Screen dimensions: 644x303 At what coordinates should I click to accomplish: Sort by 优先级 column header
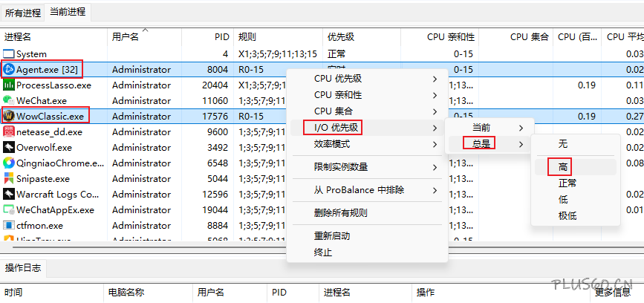tap(362, 37)
